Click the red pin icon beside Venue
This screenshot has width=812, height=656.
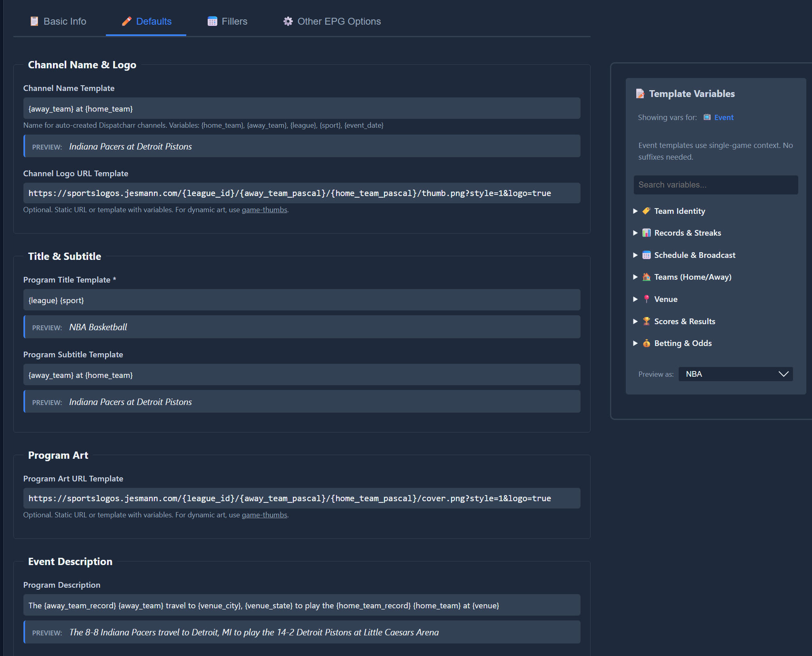646,299
